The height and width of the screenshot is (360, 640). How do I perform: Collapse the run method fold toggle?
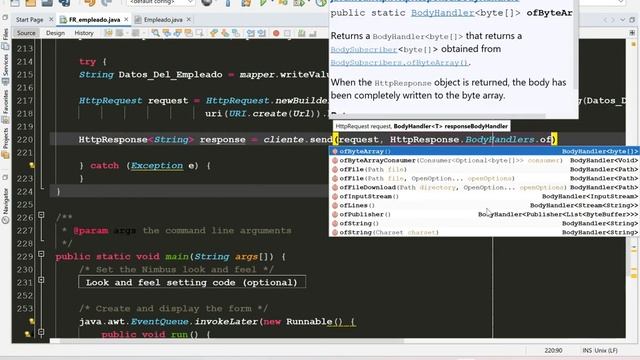pos(41,332)
